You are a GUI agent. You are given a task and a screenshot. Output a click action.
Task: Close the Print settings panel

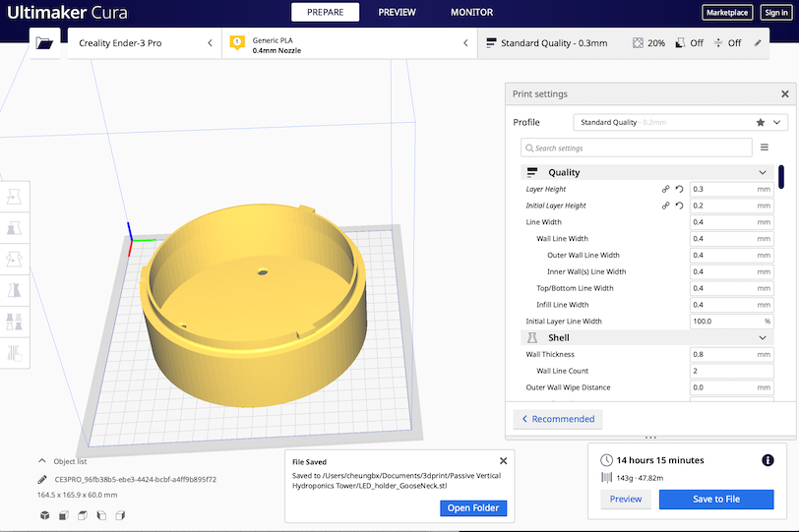tap(785, 93)
